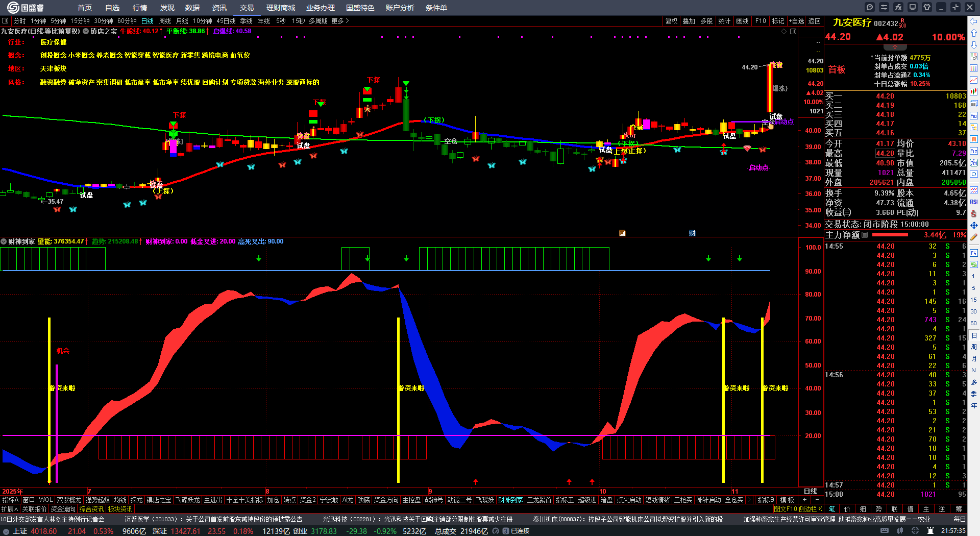Toggle the 财 marker at chart bottom
Screen dimensions: 980x536
click(692, 233)
